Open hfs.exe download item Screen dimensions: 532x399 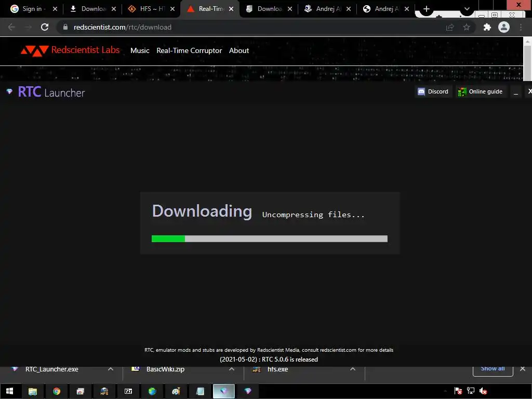pos(277,369)
